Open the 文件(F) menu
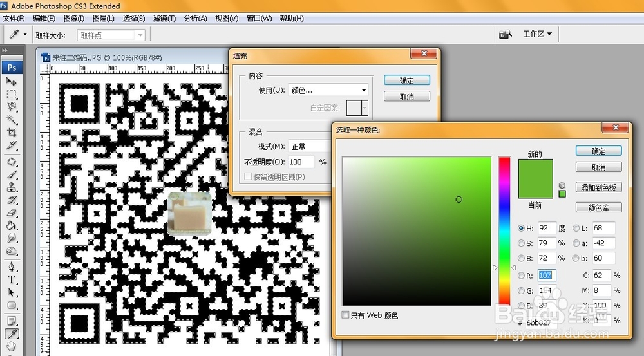Viewport: 644px width, 356px height. [14, 19]
